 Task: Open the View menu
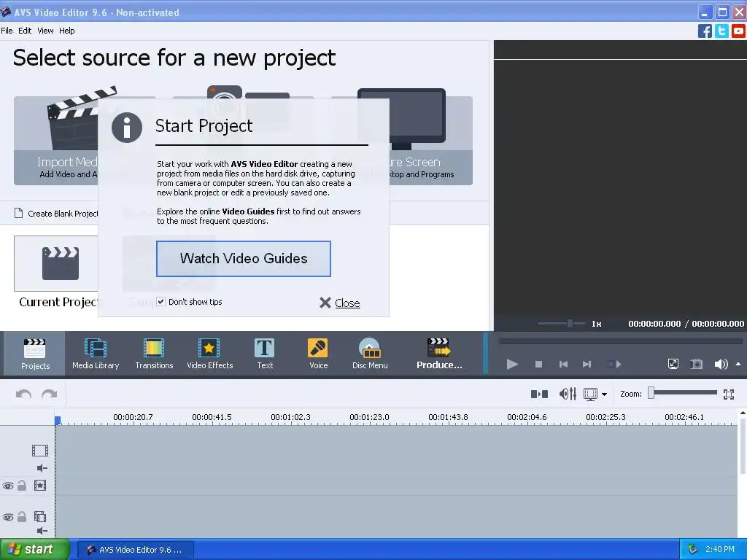tap(45, 31)
